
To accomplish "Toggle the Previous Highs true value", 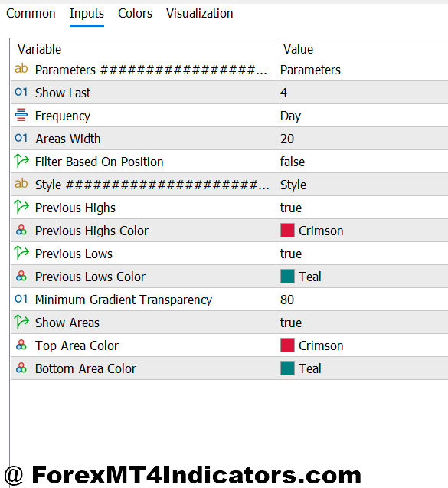I will tap(362, 208).
